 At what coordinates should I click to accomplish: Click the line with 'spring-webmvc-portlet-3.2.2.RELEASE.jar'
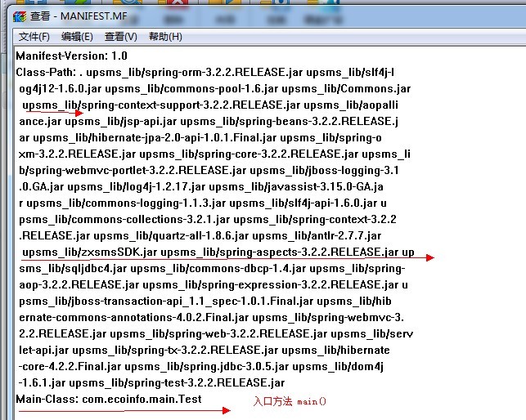tap(209, 171)
